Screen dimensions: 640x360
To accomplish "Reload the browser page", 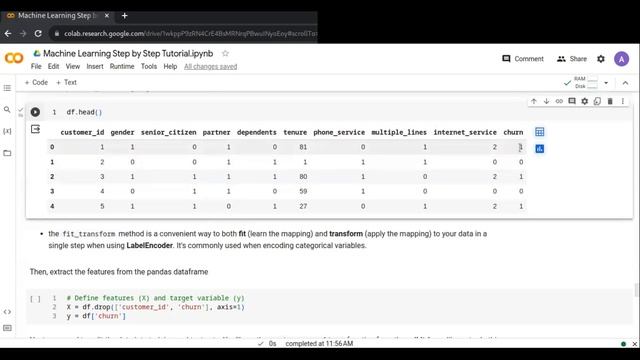I will [x=38, y=33].
